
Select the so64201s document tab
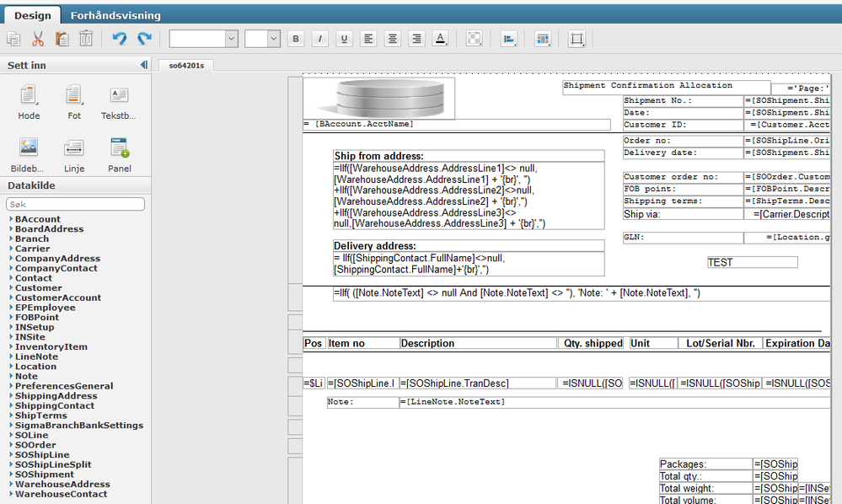(186, 65)
